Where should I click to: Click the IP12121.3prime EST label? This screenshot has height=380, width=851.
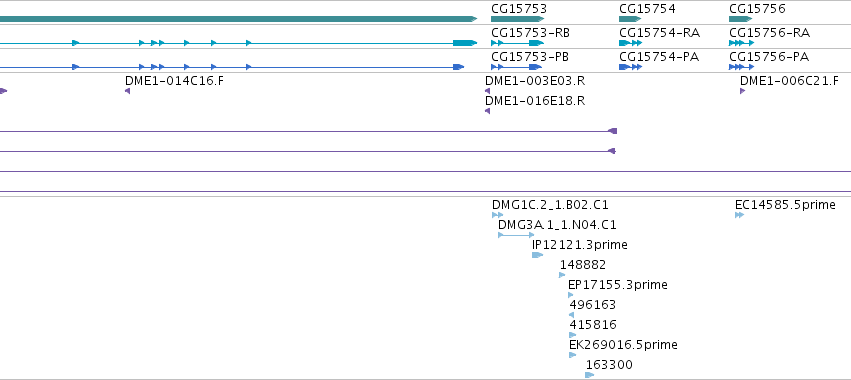(580, 244)
